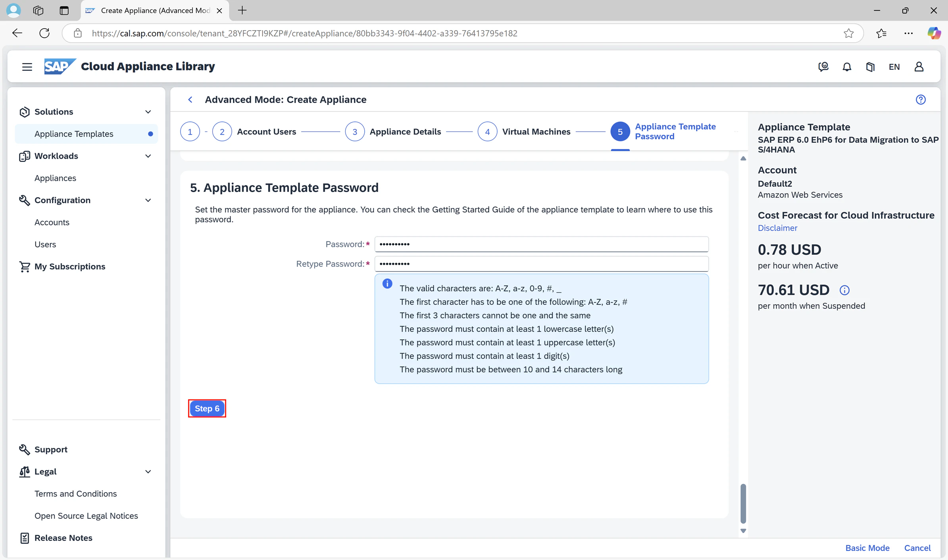Viewport: 948px width, 560px height.
Task: Open the feedback chat icon in header
Action: point(823,67)
